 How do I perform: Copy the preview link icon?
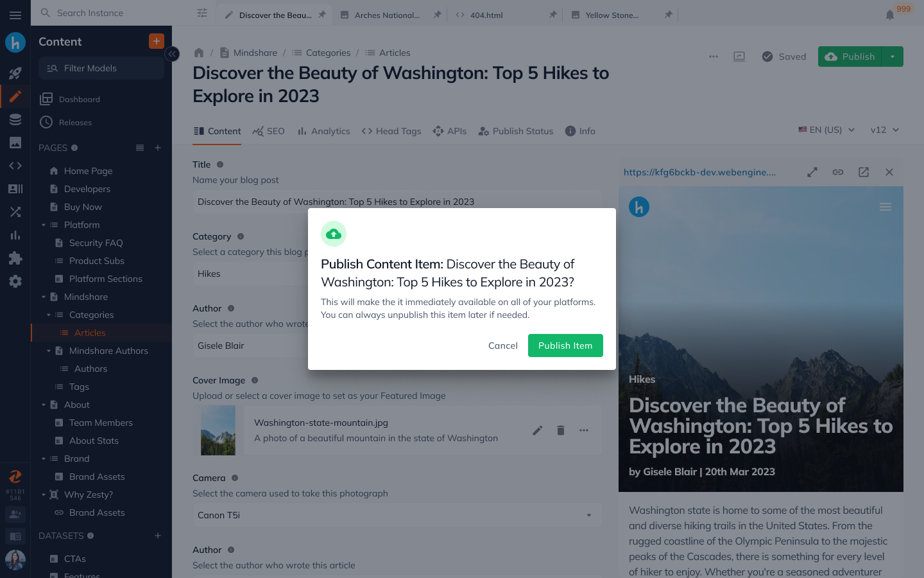[x=838, y=172]
